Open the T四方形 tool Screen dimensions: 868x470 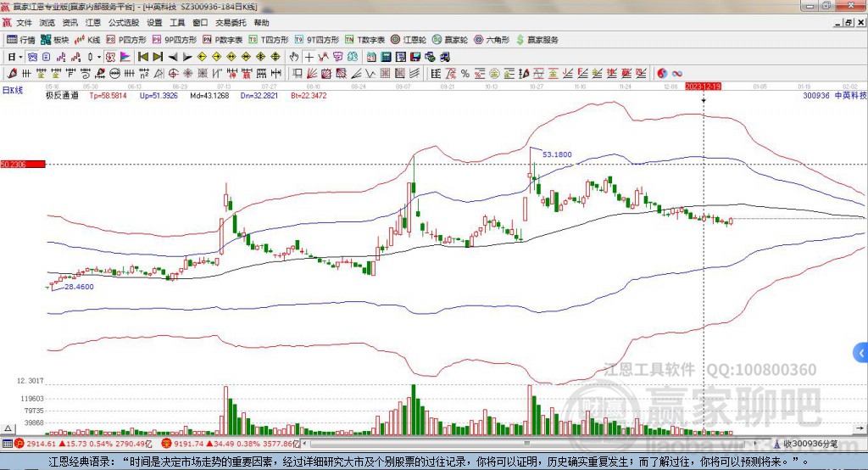269,40
